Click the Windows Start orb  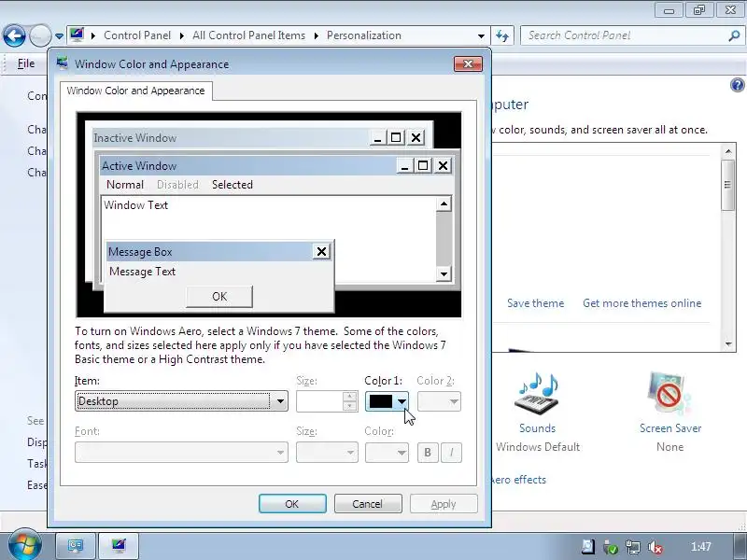click(24, 544)
